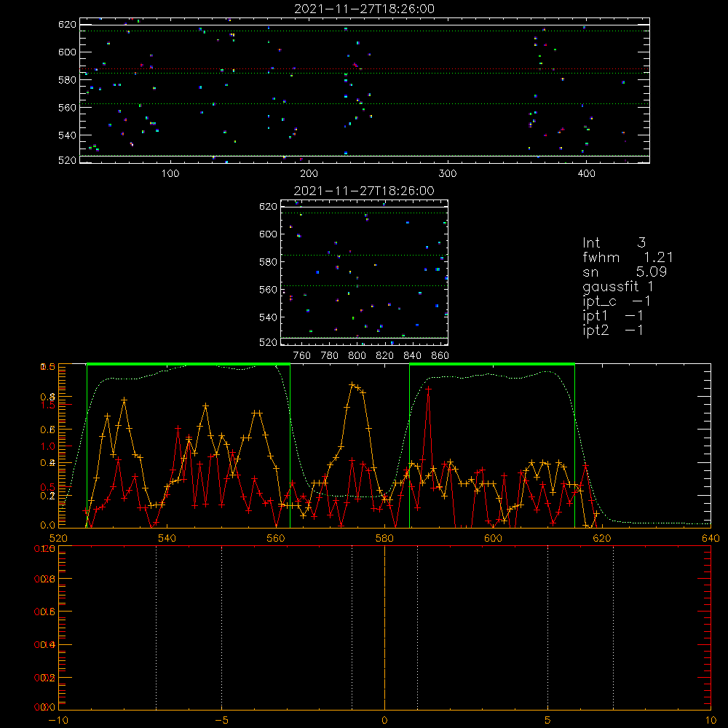
Task: Click x-axis label 100 on wide scatter plot
Action: pos(170,174)
